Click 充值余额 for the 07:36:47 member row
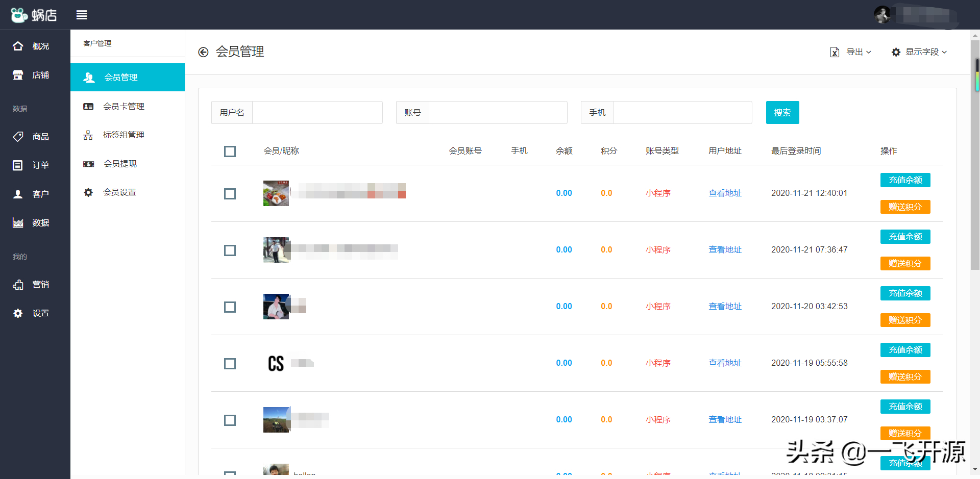Image resolution: width=980 pixels, height=479 pixels. click(x=905, y=236)
